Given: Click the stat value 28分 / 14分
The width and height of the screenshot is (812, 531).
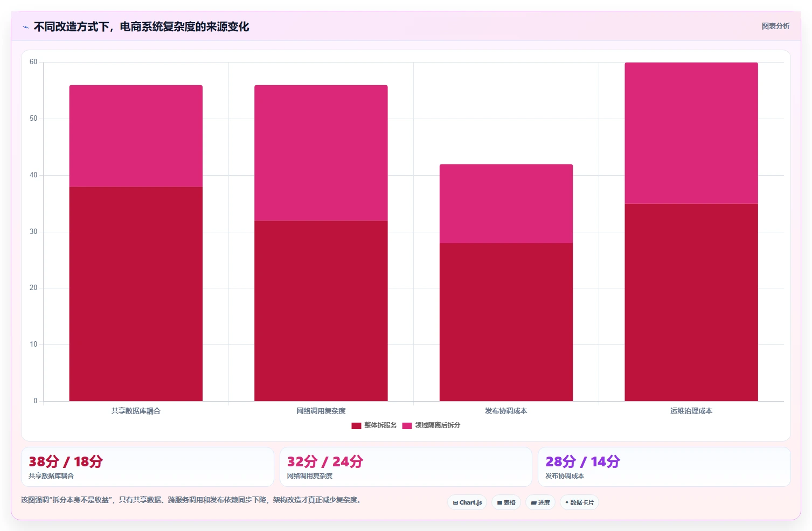Looking at the screenshot, I should tap(582, 462).
